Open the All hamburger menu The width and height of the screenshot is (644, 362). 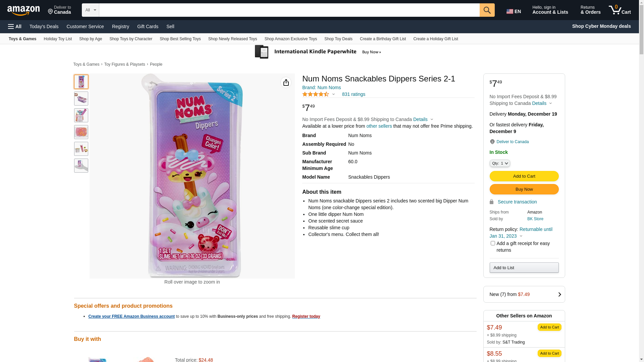[15, 26]
